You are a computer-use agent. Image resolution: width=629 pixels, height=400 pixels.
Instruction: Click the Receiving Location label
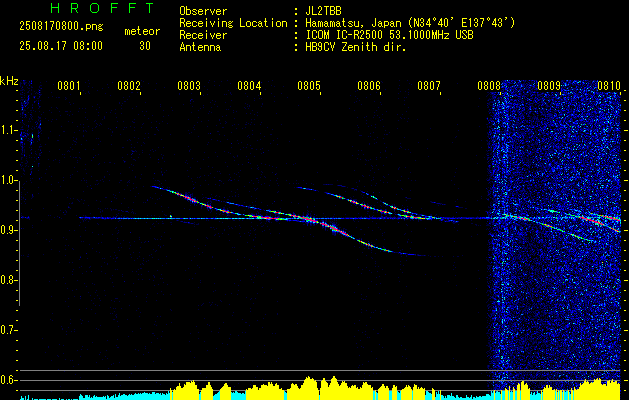(x=233, y=23)
